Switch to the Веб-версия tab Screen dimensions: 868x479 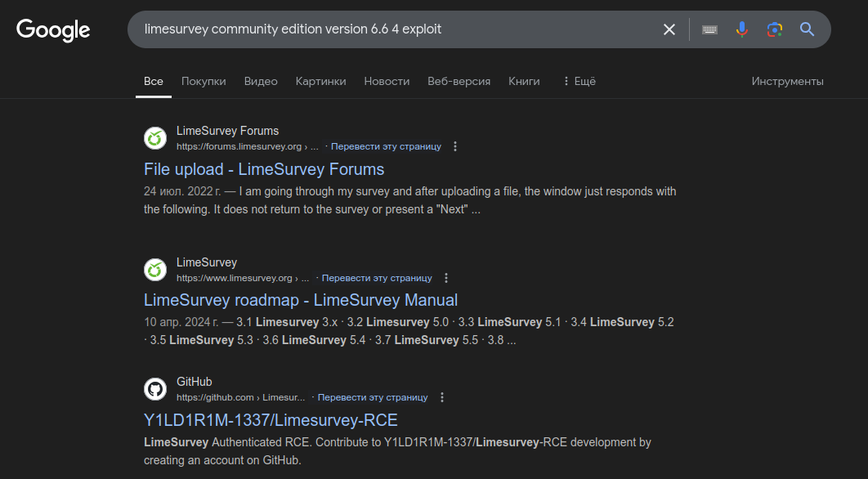pyautogui.click(x=459, y=82)
